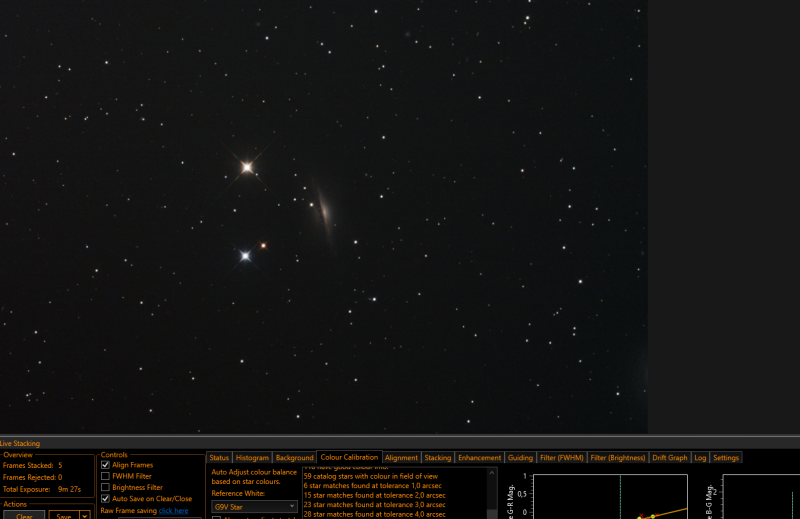
Task: Click inside the G-R Mag. calibration graph
Action: coord(610,497)
